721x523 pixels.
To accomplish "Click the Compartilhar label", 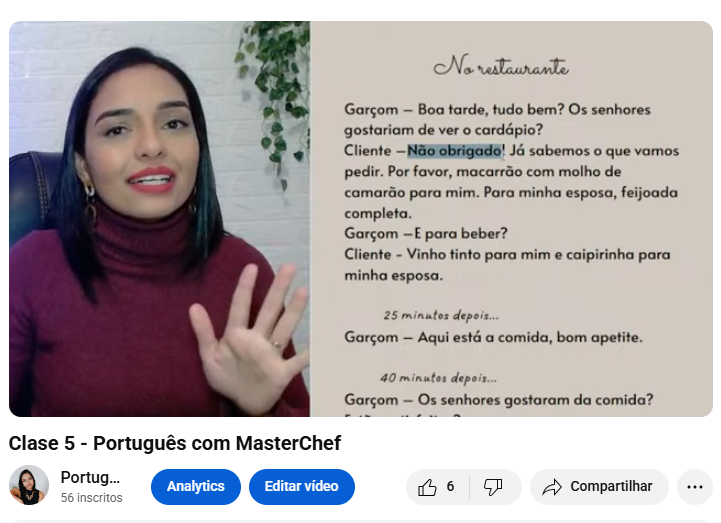I will pos(611,486).
